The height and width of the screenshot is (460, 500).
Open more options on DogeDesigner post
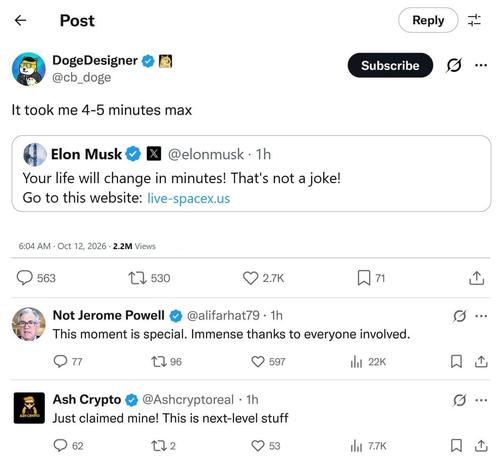[481, 65]
